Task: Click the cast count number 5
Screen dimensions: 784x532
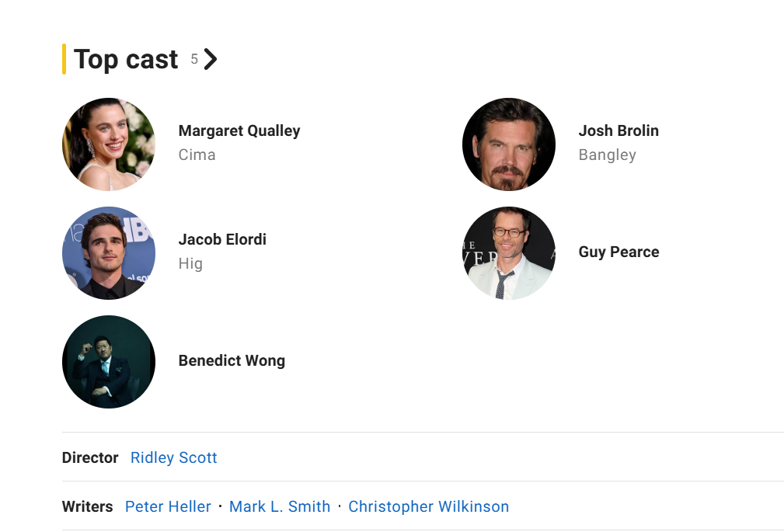Action: point(194,60)
